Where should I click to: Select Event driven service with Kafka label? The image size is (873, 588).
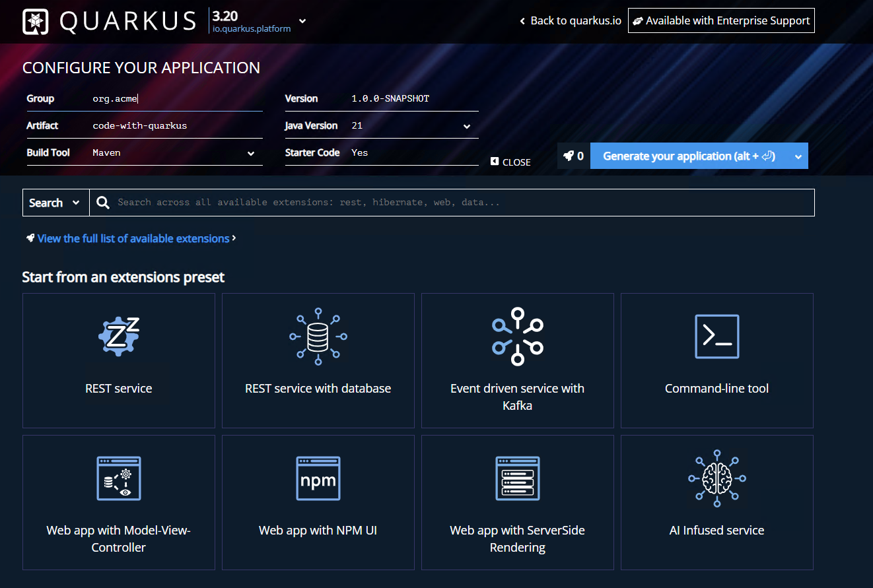point(518,397)
